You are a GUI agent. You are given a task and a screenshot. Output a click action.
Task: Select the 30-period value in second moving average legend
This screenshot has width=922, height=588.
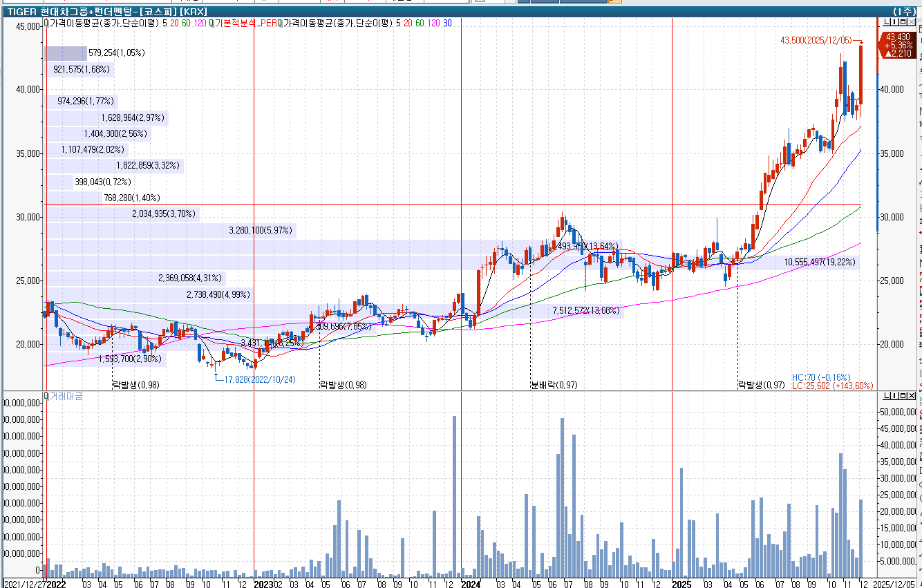[448, 23]
